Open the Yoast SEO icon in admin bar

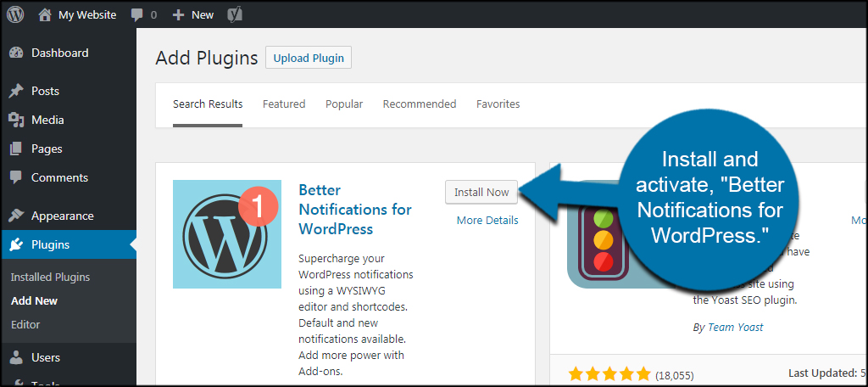[x=234, y=15]
